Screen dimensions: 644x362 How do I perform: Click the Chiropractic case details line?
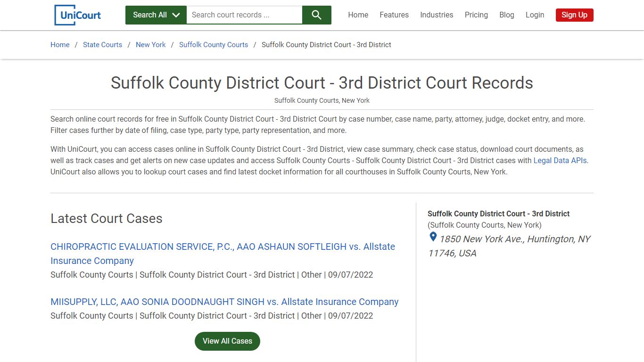pos(212,275)
